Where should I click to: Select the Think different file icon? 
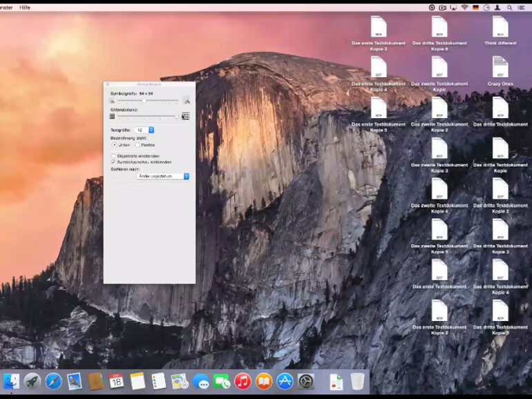[x=500, y=27]
